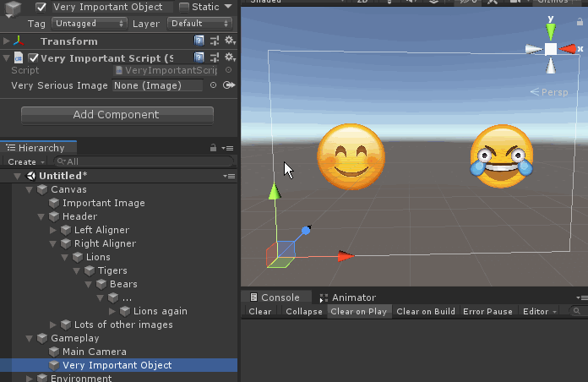Click Very Important Script help icon
This screenshot has height=382, width=588.
coord(199,57)
